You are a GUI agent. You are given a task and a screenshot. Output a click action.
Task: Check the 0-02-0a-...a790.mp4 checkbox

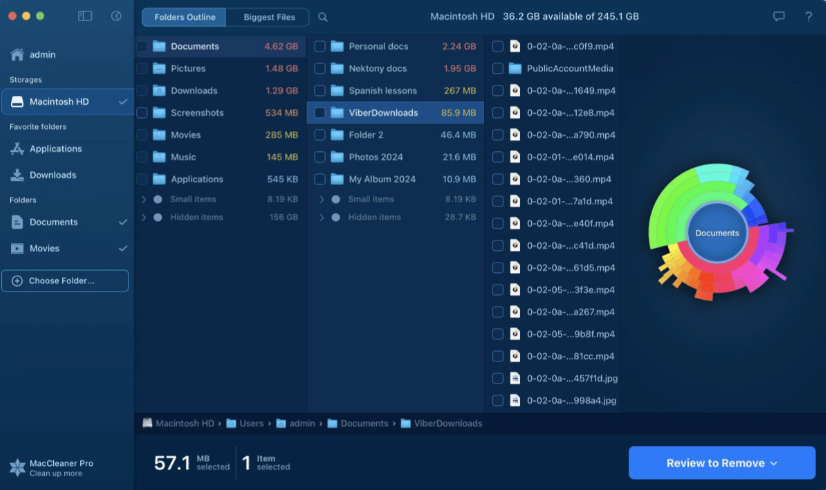point(498,135)
